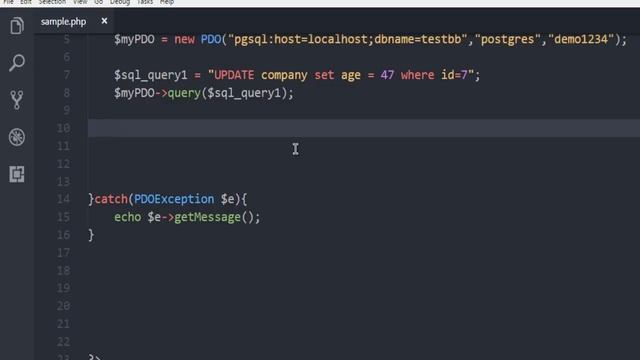Click the "postgres" username string
640x360 pixels.
[x=507, y=40]
